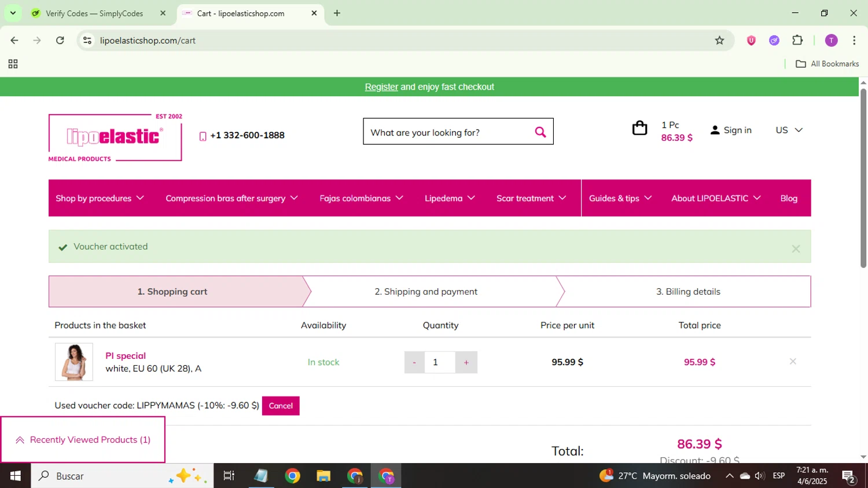Open the weather widget 27°C
This screenshot has height=488, width=868.
coord(655,476)
